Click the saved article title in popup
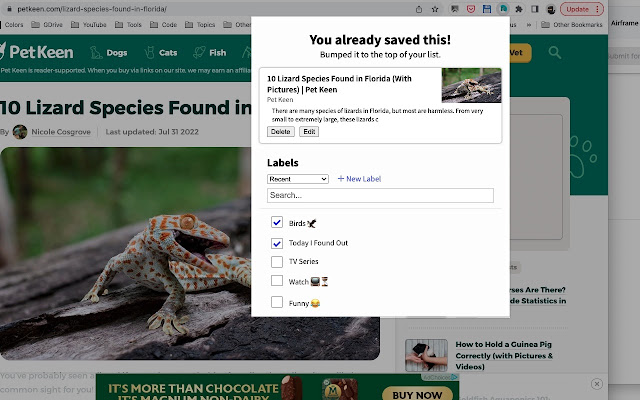Screen dimensions: 640x400 [339, 84]
